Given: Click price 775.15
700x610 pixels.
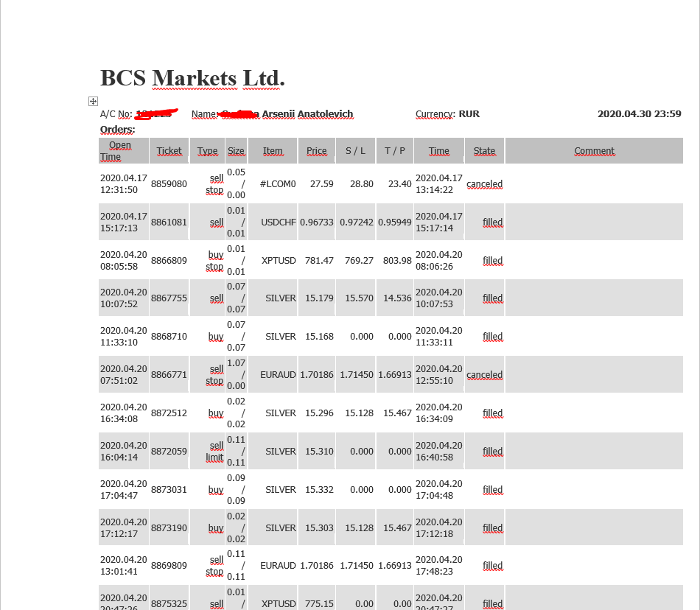Looking at the screenshot, I should 319,604.
